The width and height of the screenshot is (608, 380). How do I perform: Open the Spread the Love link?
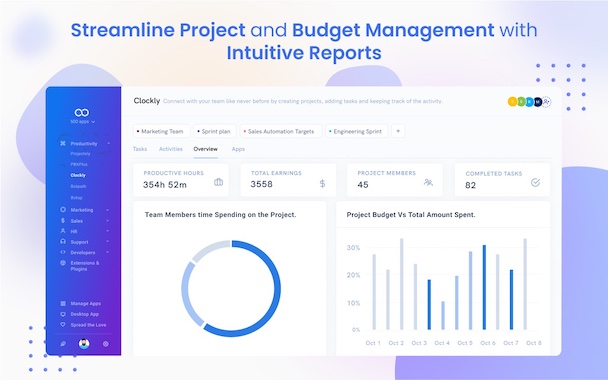coord(88,325)
